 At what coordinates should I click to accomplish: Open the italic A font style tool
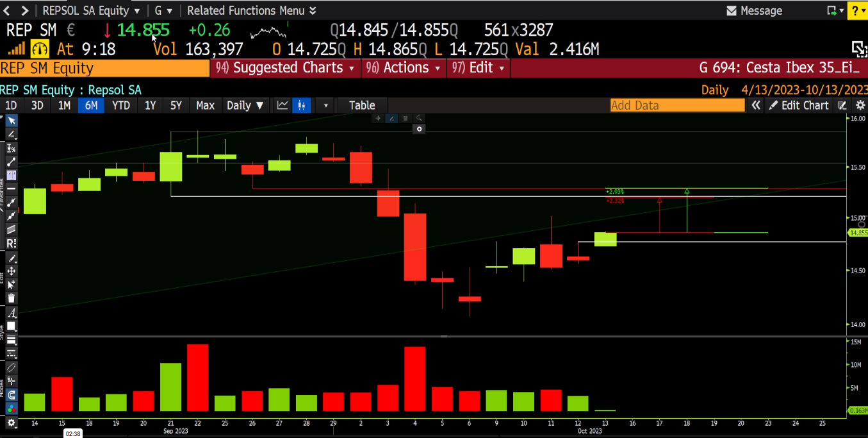pyautogui.click(x=12, y=313)
